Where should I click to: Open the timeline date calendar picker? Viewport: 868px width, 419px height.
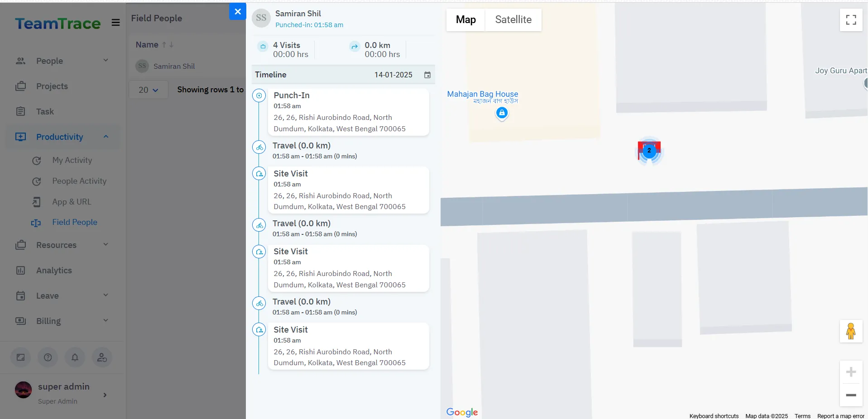[x=427, y=75]
